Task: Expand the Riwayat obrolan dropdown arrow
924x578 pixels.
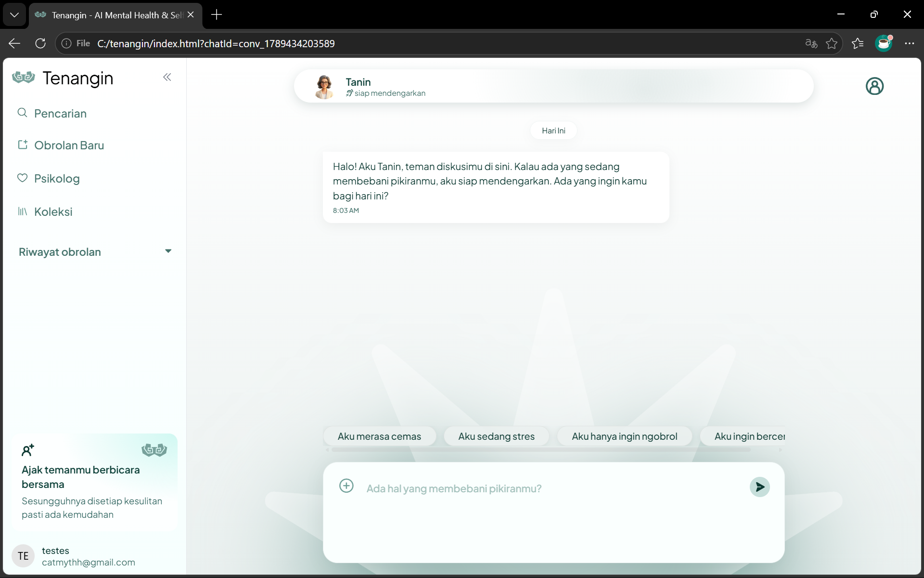Action: [168, 251]
